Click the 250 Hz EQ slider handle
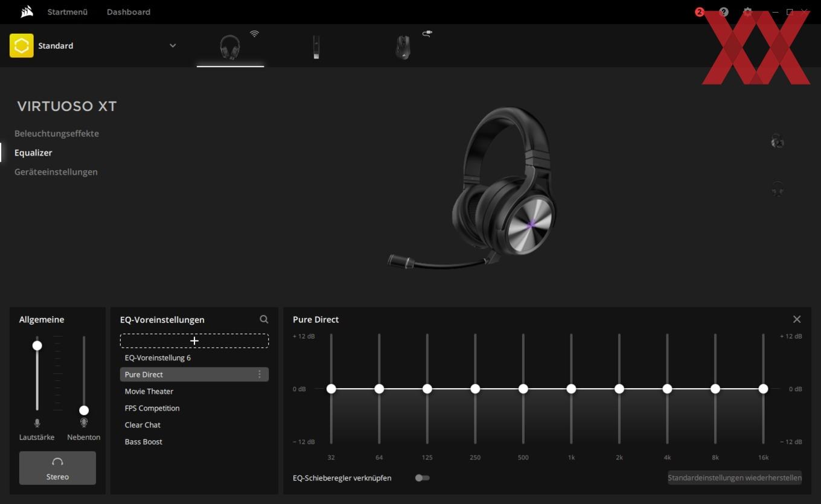Screen dimensions: 821x504 (475, 389)
